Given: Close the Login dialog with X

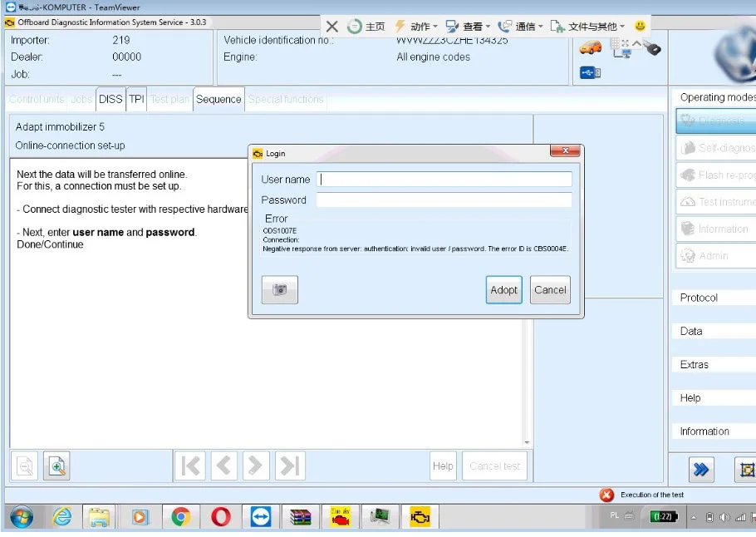Looking at the screenshot, I should (x=565, y=150).
